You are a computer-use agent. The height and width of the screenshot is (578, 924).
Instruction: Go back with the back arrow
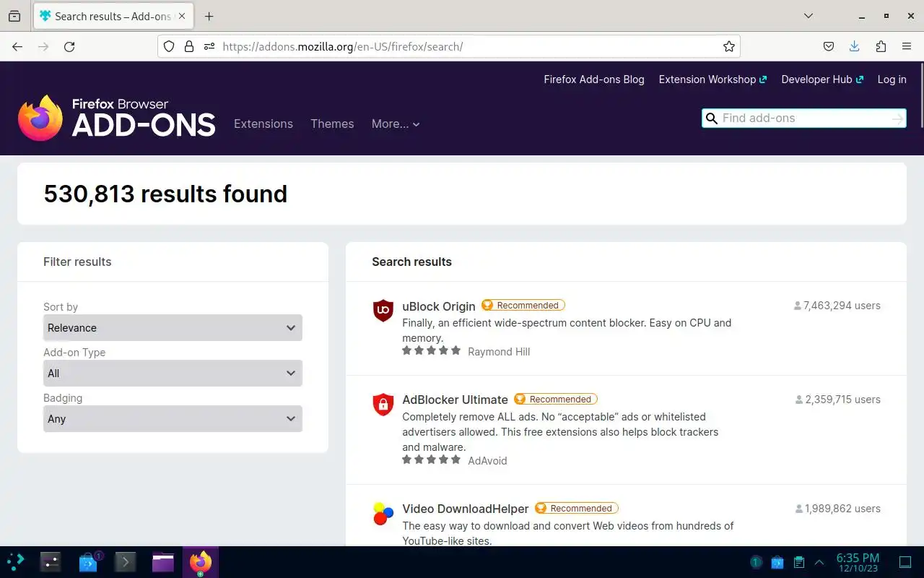[x=17, y=46]
